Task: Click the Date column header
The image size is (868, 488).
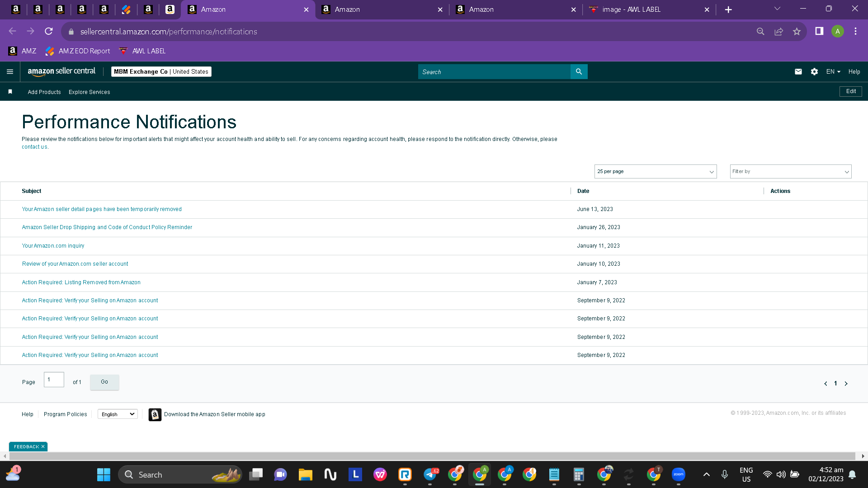Action: point(583,191)
